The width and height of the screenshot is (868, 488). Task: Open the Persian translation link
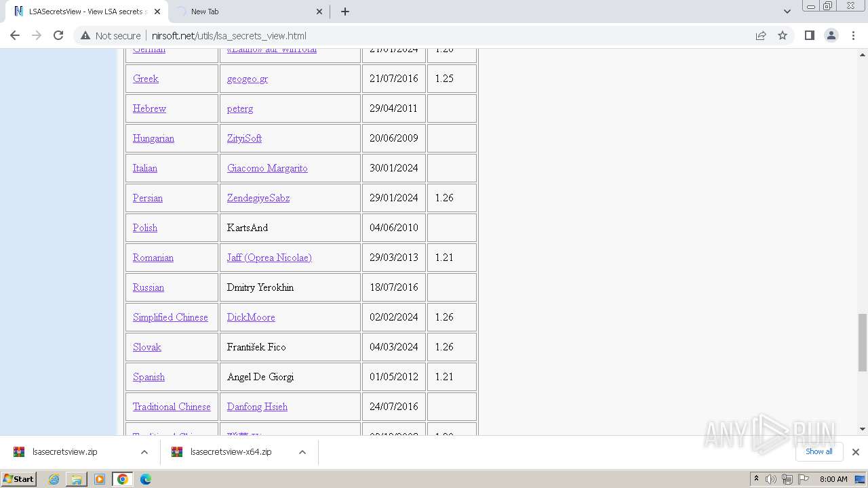point(148,198)
